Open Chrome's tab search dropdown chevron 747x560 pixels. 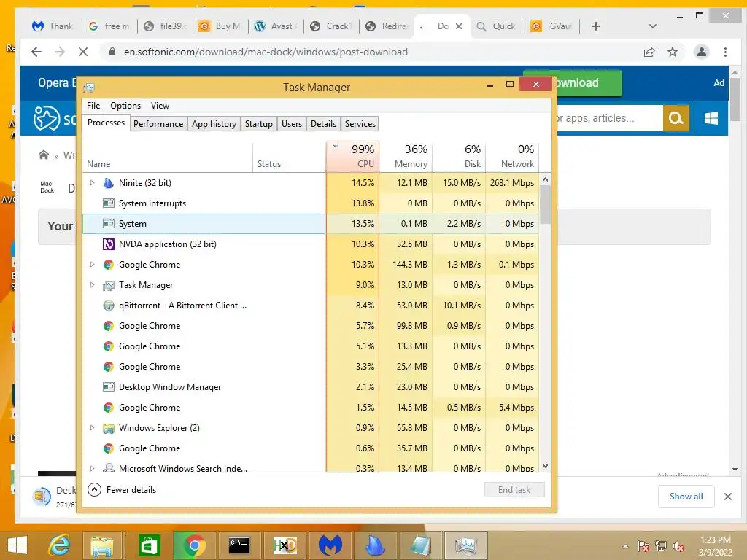click(653, 26)
